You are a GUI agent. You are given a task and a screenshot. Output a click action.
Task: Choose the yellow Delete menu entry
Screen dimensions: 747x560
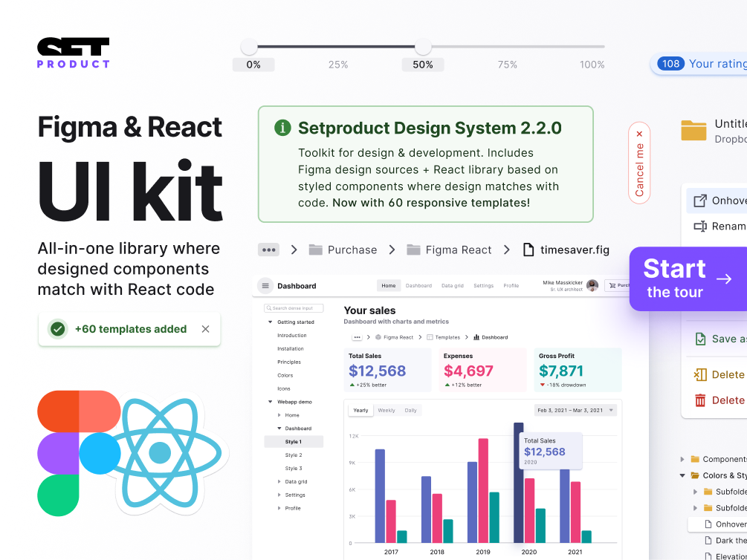[717, 375]
